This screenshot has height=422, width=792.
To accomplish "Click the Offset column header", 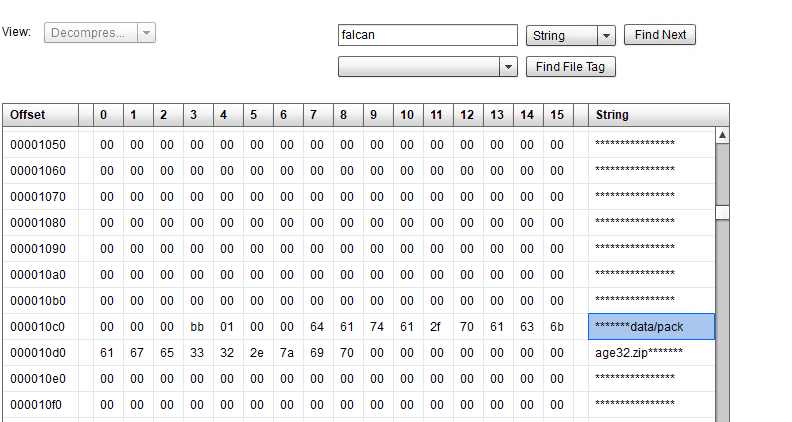I will tap(40, 115).
